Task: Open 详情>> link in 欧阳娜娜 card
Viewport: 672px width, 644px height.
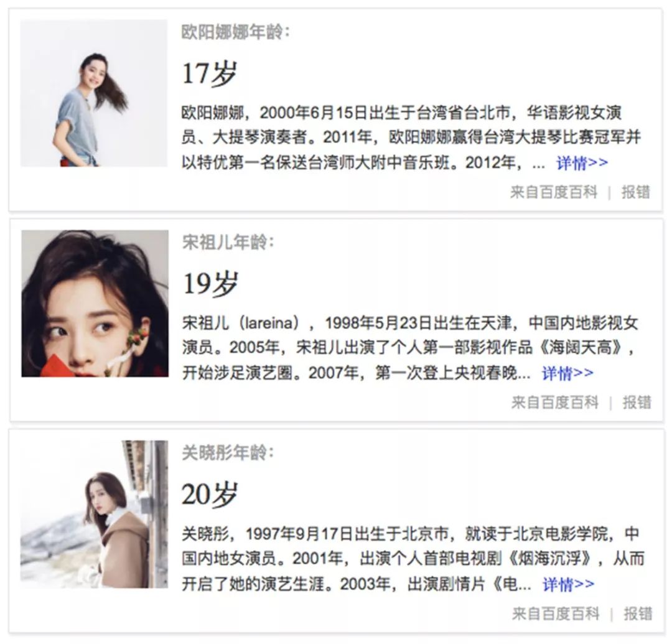Action: [582, 163]
